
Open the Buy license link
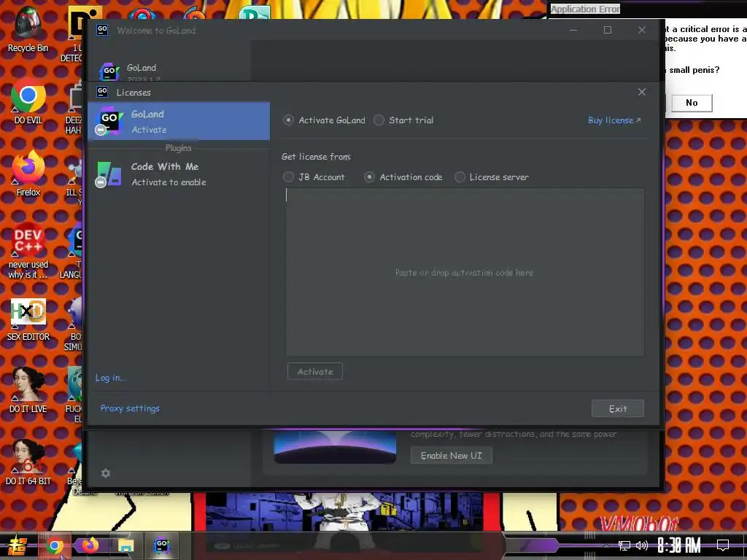click(614, 120)
